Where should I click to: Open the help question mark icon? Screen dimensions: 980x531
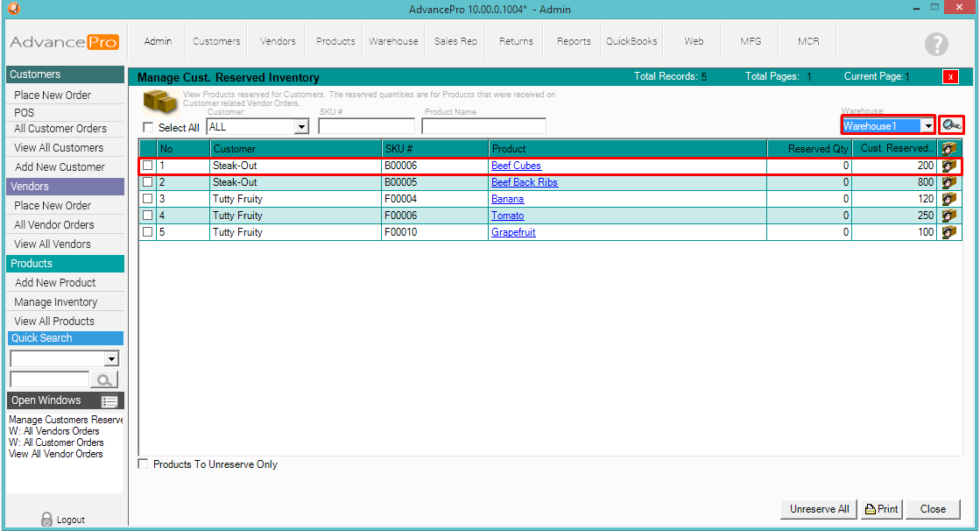(x=936, y=44)
